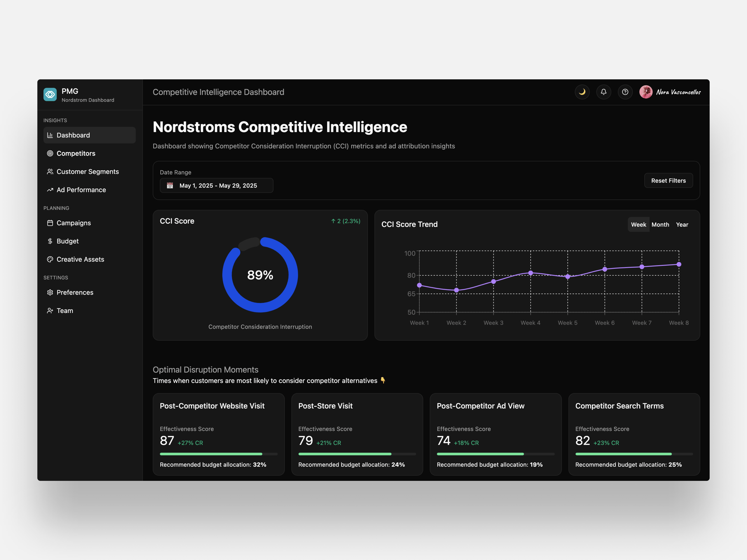Image resolution: width=747 pixels, height=560 pixels.
Task: Open Dashboard in the sidebar
Action: 90,135
